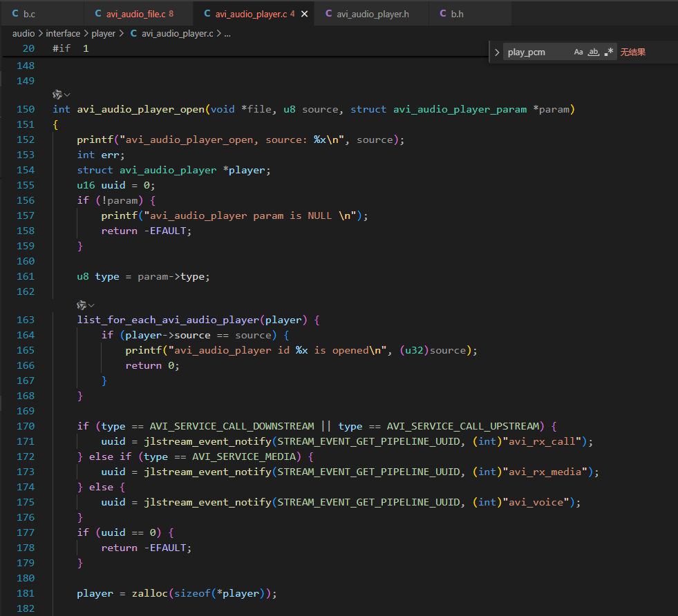Click AVI_SERVICE_CALL_DOWNSTREAM on line 170

coord(232,426)
